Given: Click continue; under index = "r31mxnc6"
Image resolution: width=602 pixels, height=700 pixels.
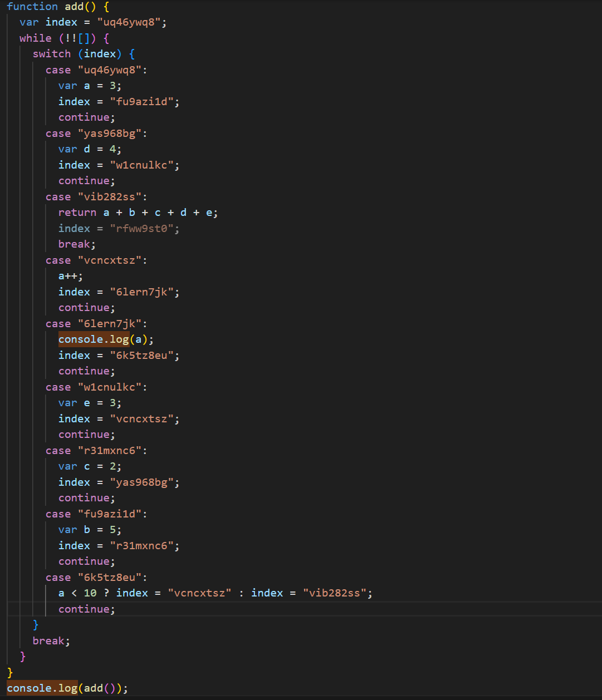Looking at the screenshot, I should (87, 561).
